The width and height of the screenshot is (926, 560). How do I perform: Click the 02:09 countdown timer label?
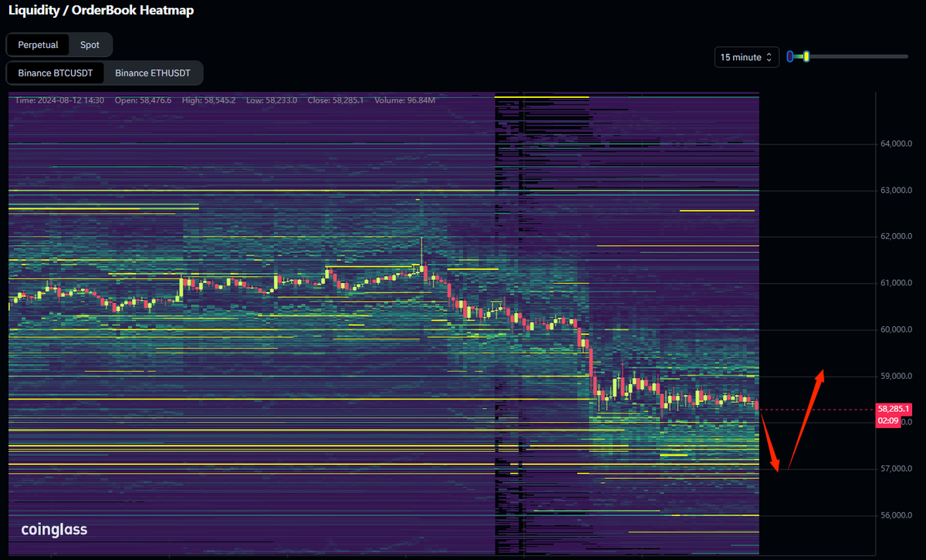coord(887,420)
